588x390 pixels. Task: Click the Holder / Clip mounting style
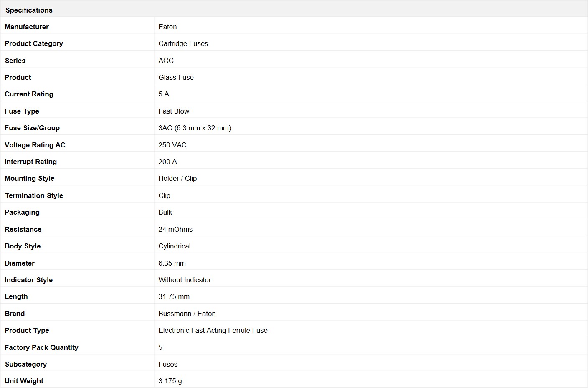pyautogui.click(x=177, y=178)
